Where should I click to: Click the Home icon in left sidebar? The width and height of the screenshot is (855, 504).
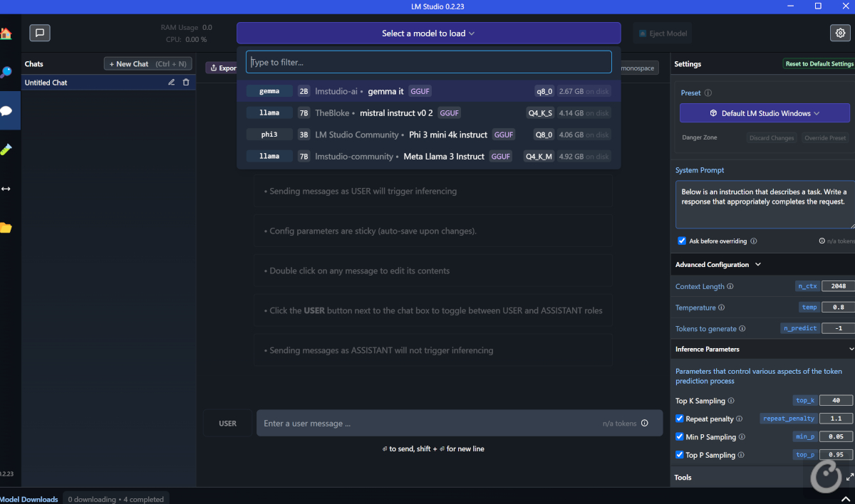click(x=5, y=33)
